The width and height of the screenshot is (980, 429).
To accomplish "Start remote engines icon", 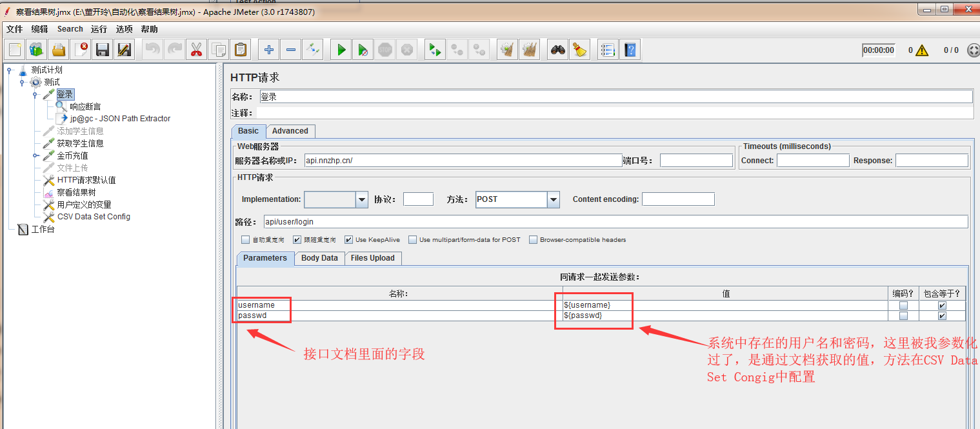I will point(435,50).
